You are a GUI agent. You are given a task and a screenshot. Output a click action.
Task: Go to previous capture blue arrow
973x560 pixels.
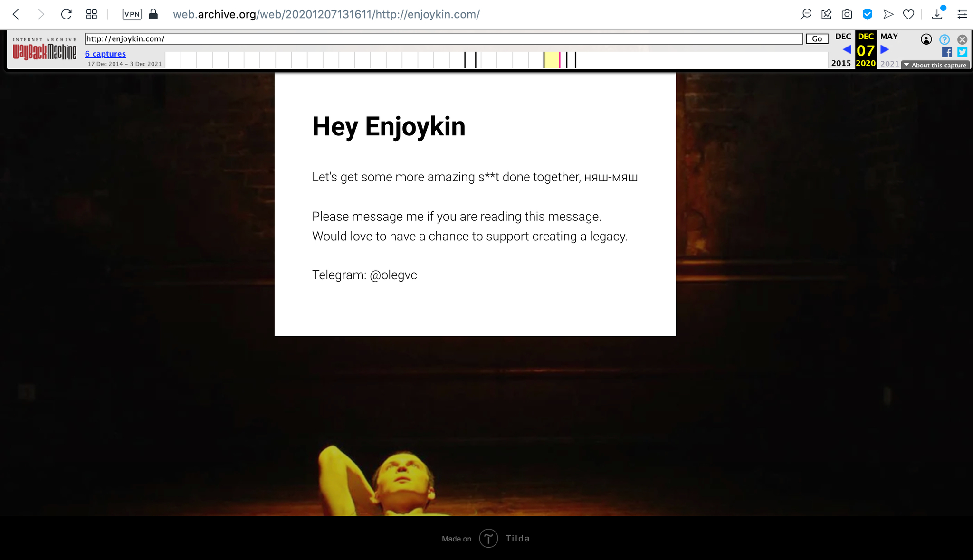tap(847, 49)
